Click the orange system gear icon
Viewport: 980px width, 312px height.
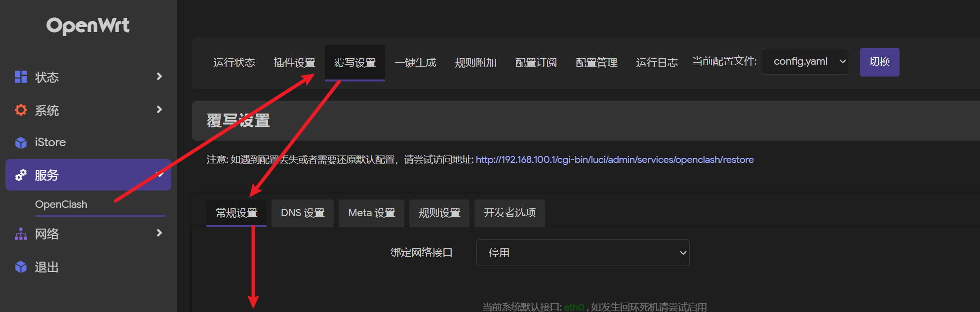[x=21, y=110]
